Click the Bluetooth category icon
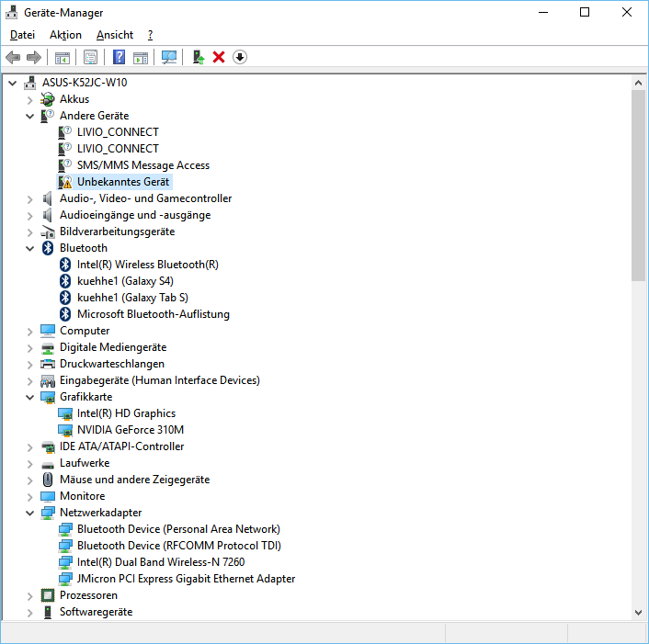Image resolution: width=649 pixels, height=644 pixels. (48, 248)
